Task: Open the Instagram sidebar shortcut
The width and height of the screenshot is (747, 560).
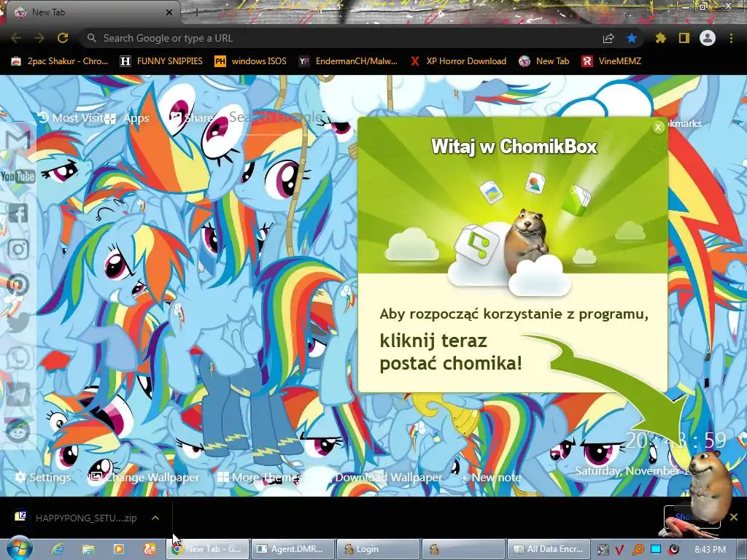Action: pyautogui.click(x=18, y=249)
